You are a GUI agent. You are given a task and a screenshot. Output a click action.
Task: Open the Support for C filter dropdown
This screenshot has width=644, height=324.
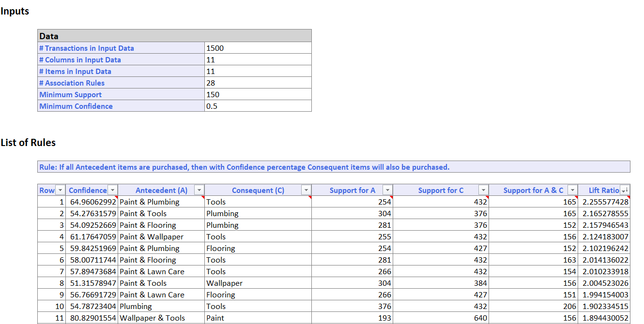point(483,191)
